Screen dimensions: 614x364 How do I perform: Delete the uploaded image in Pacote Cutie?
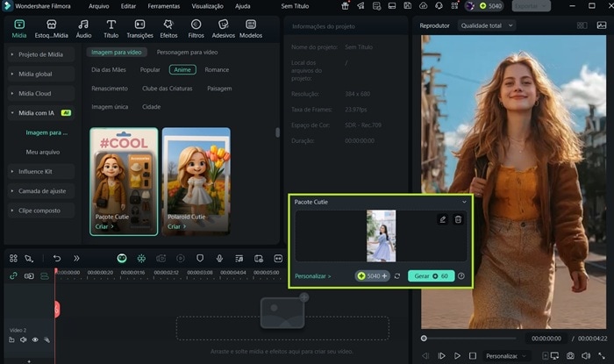pos(458,219)
